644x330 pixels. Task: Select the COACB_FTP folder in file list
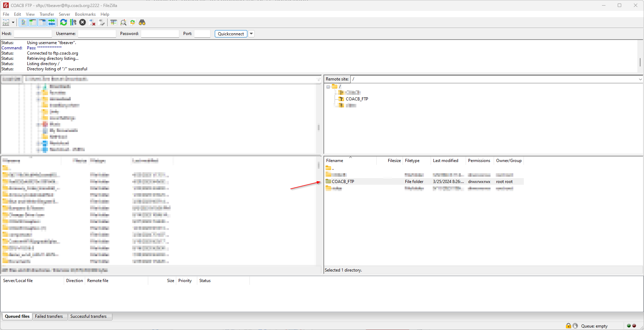pyautogui.click(x=343, y=182)
